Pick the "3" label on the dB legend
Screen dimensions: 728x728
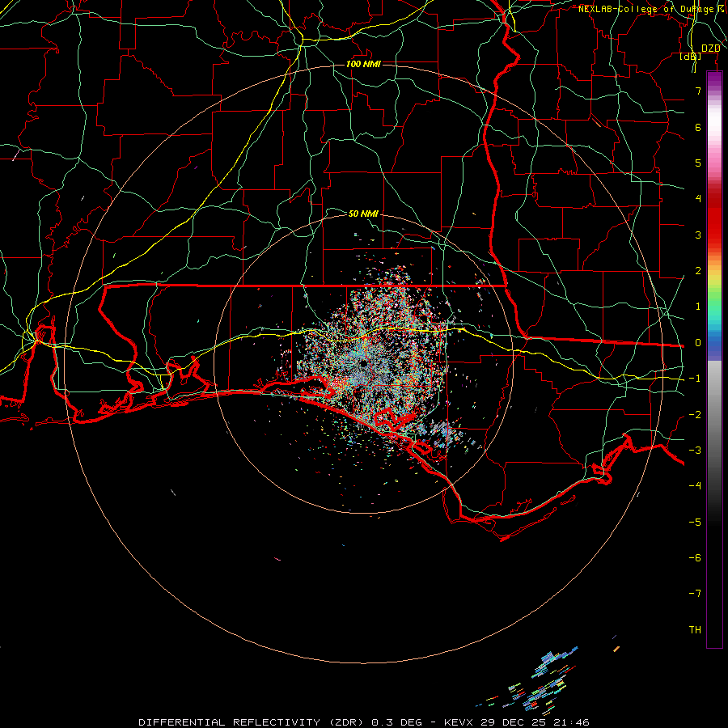click(x=698, y=235)
